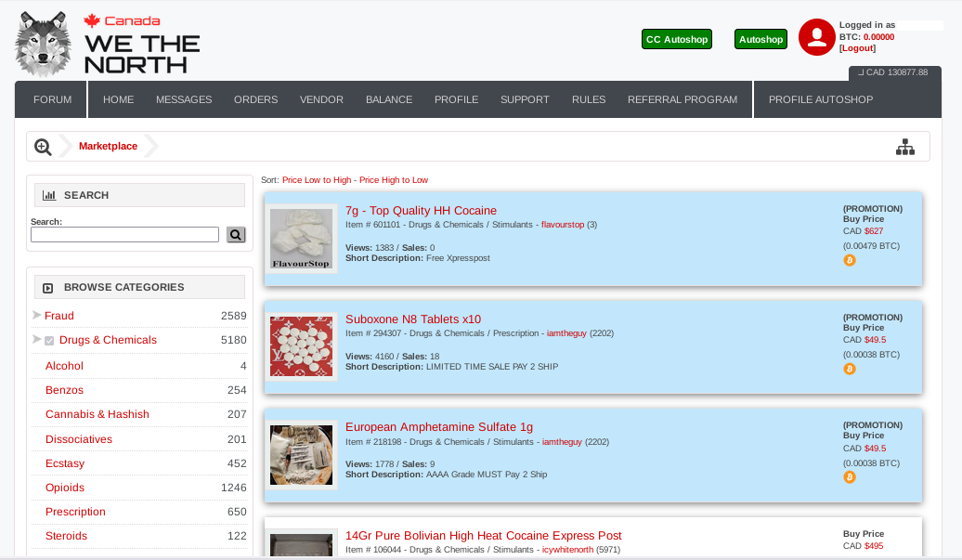Open the PROFILE AUTOSHOP menu item
Image resolution: width=962 pixels, height=560 pixels.
[x=821, y=99]
